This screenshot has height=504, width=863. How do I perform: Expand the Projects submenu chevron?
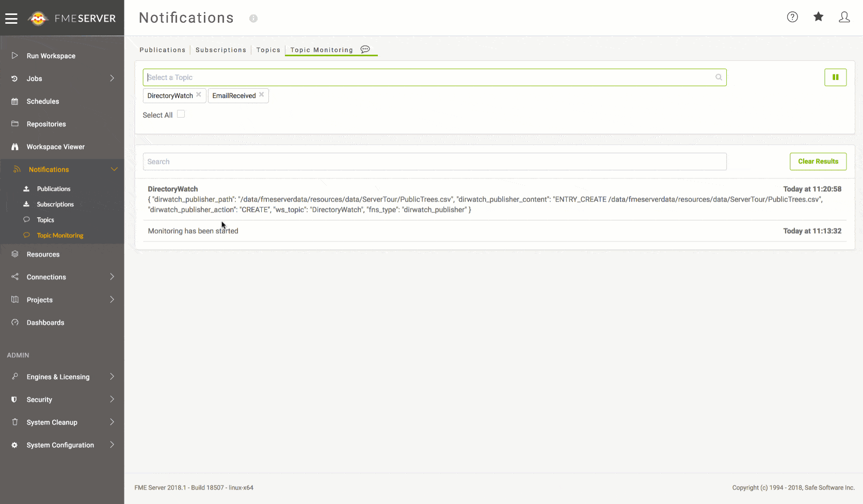(112, 300)
